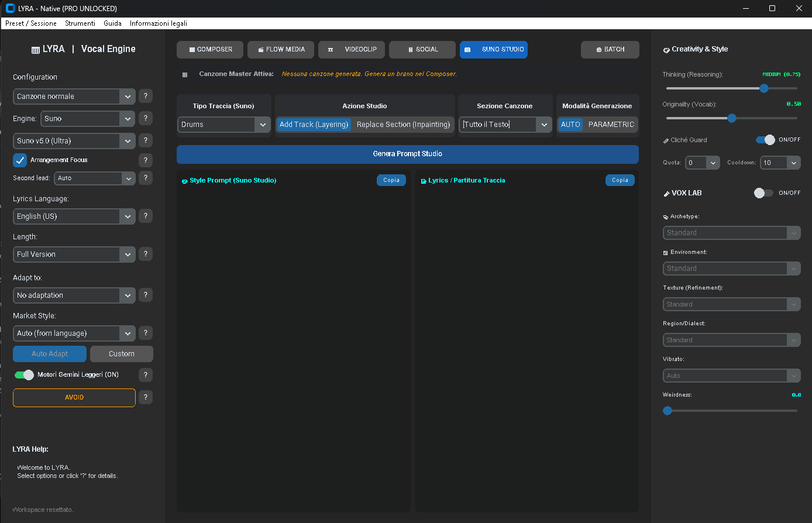Image resolution: width=812 pixels, height=523 pixels.
Task: Open the Second lead Auto dropdown
Action: tap(95, 178)
